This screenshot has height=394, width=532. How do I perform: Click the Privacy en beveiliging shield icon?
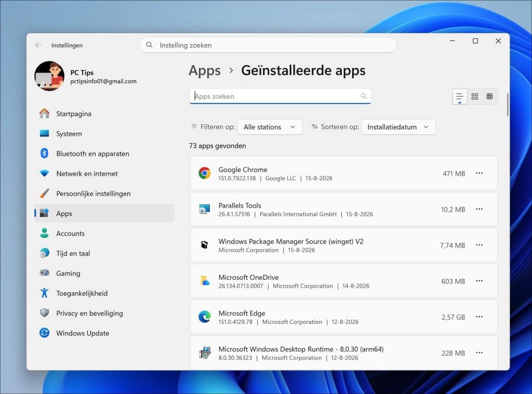pyautogui.click(x=45, y=313)
